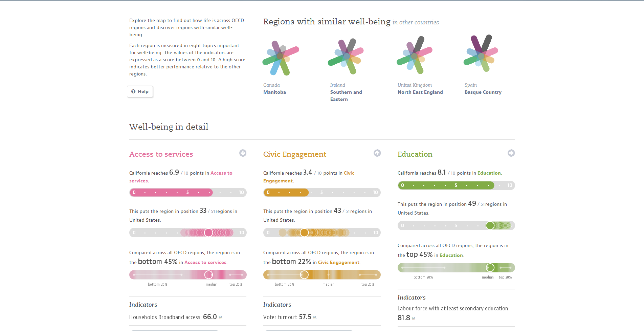Screen dimensions: 644x331
Task: Click the Voter turnout indicator value
Action: [x=305, y=317]
